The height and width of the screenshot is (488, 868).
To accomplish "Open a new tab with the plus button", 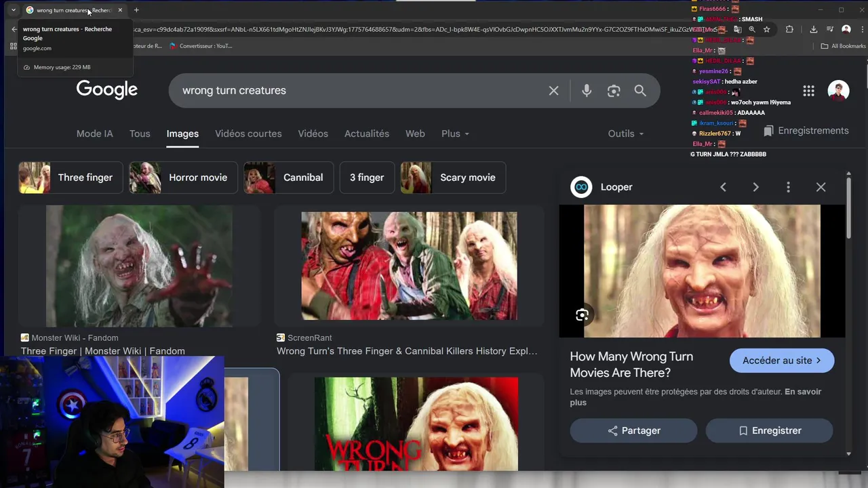I will point(136,10).
